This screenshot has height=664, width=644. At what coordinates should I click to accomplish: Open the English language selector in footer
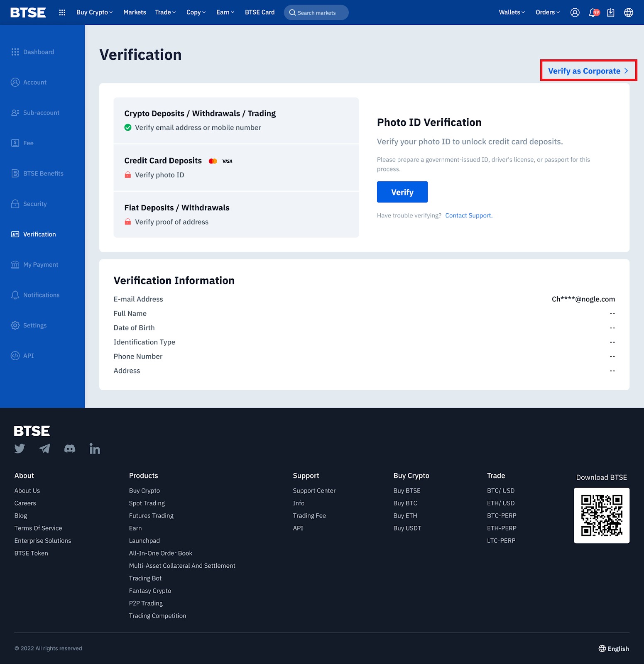[x=614, y=649]
